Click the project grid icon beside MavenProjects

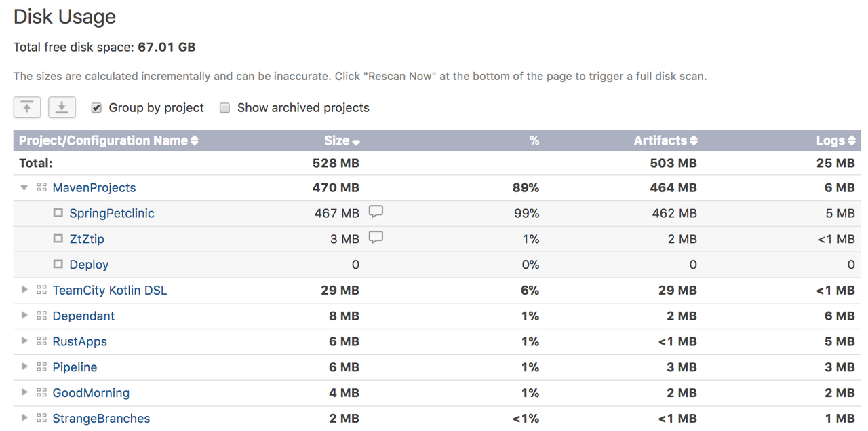tap(41, 187)
